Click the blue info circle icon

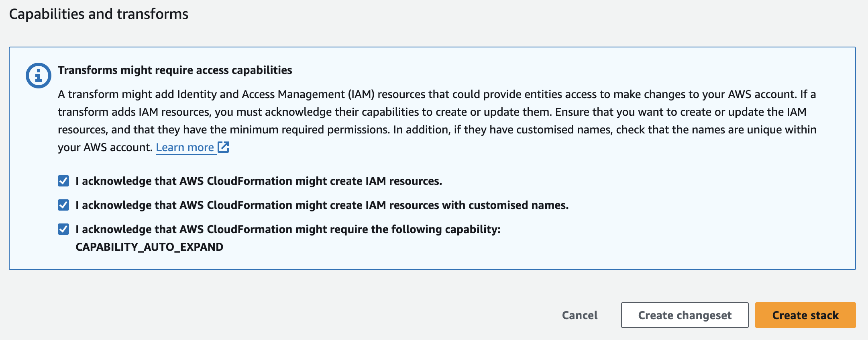coord(38,75)
